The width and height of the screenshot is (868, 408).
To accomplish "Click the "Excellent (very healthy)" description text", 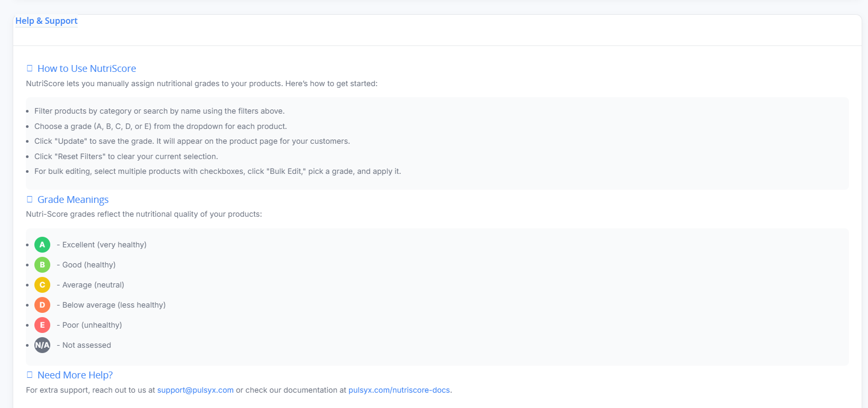I will pos(104,245).
